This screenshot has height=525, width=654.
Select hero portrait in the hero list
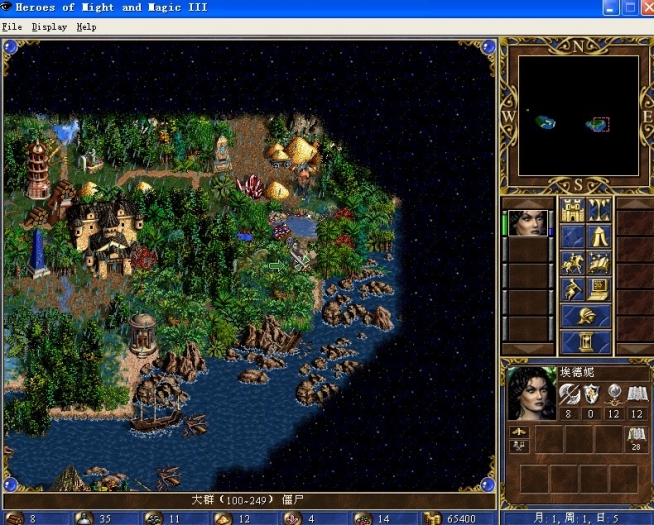[x=528, y=223]
